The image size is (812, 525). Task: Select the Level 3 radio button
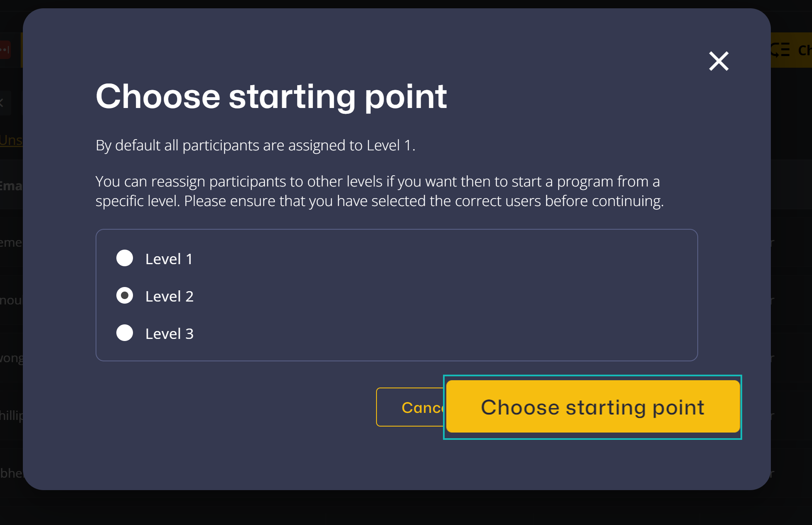[125, 333]
